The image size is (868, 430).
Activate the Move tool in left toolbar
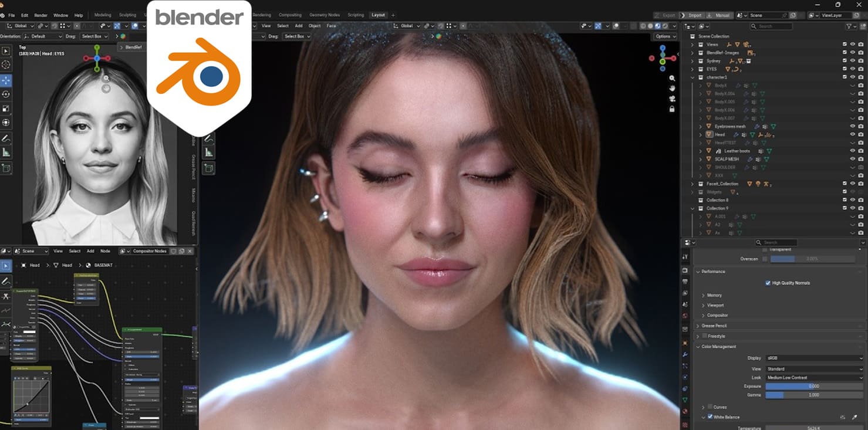pyautogui.click(x=6, y=80)
